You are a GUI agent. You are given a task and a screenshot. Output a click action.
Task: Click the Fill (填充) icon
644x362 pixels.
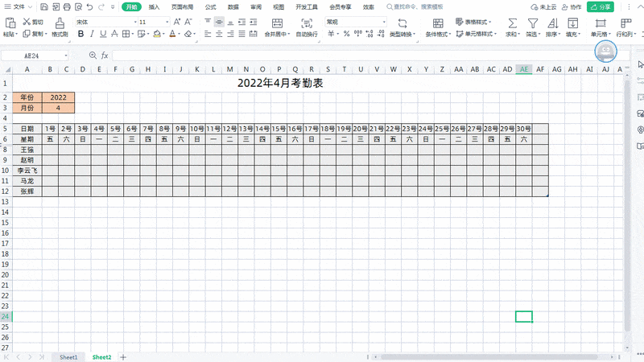click(573, 23)
